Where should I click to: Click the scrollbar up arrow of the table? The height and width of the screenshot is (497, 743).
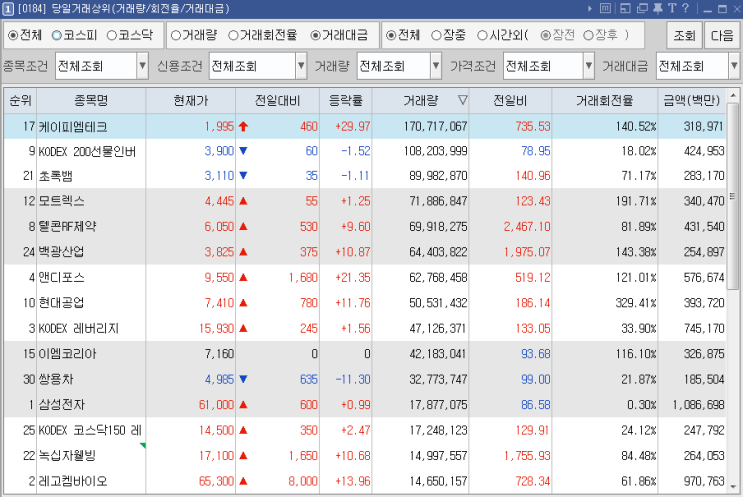click(733, 96)
